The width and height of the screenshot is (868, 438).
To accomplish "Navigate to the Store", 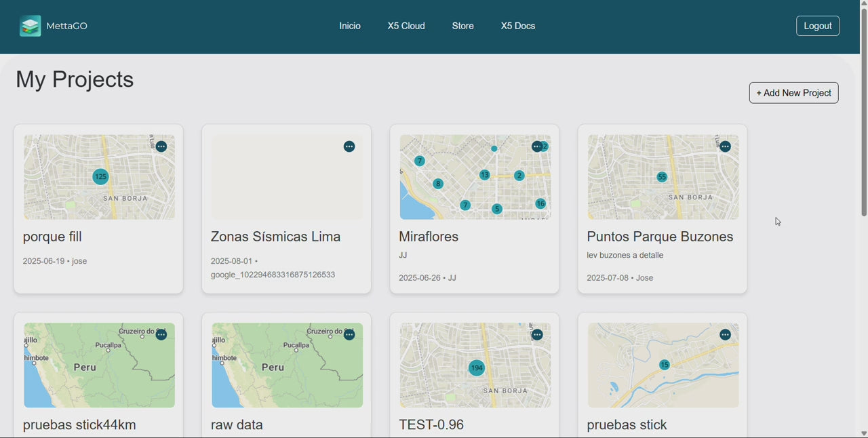I will (x=463, y=26).
